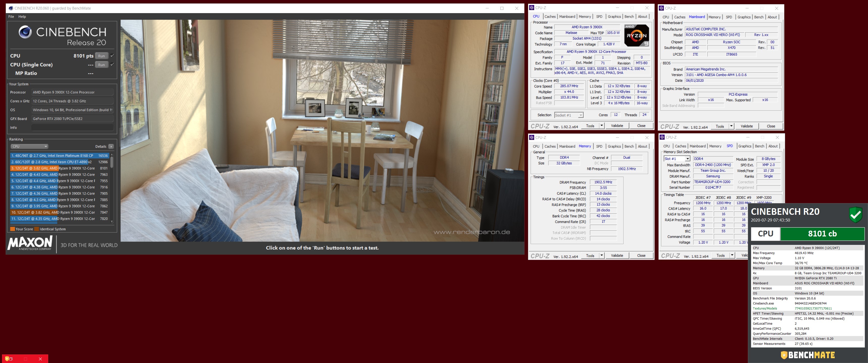
Task: Click the green 8101 cb score in BenchMate
Action: (x=822, y=234)
